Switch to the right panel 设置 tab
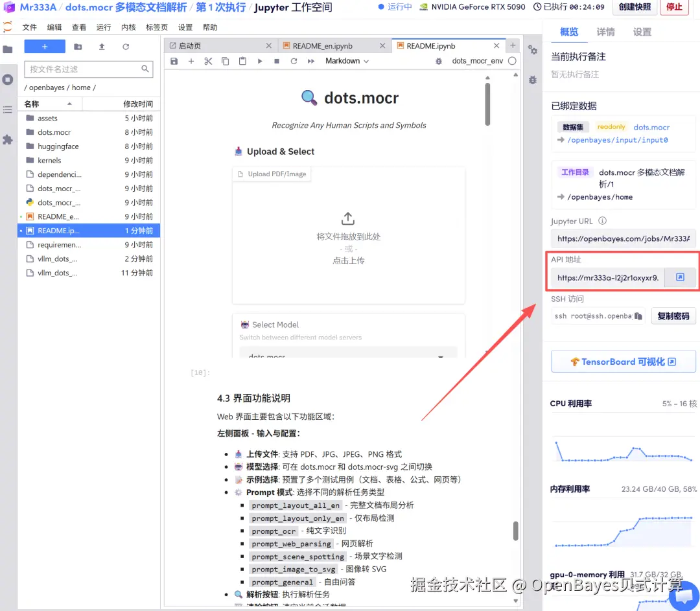Image resolution: width=700 pixels, height=611 pixels. tap(642, 32)
